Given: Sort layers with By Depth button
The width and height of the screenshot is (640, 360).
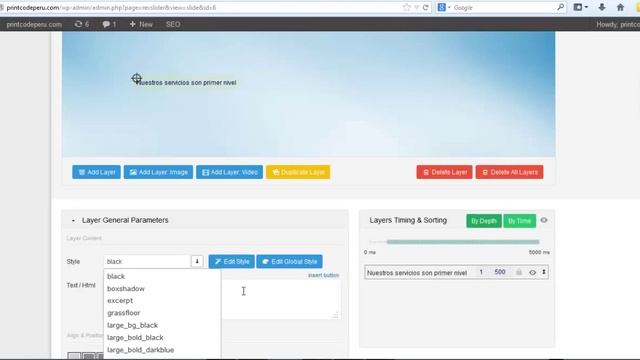Looking at the screenshot, I should [484, 221].
